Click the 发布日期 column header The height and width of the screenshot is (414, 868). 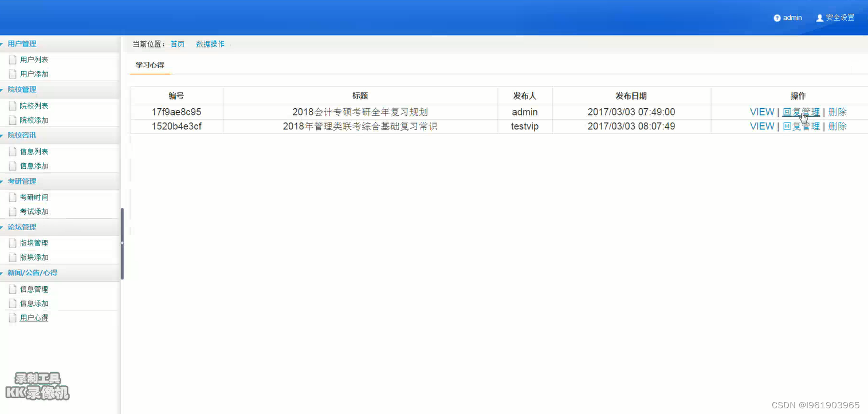point(631,96)
